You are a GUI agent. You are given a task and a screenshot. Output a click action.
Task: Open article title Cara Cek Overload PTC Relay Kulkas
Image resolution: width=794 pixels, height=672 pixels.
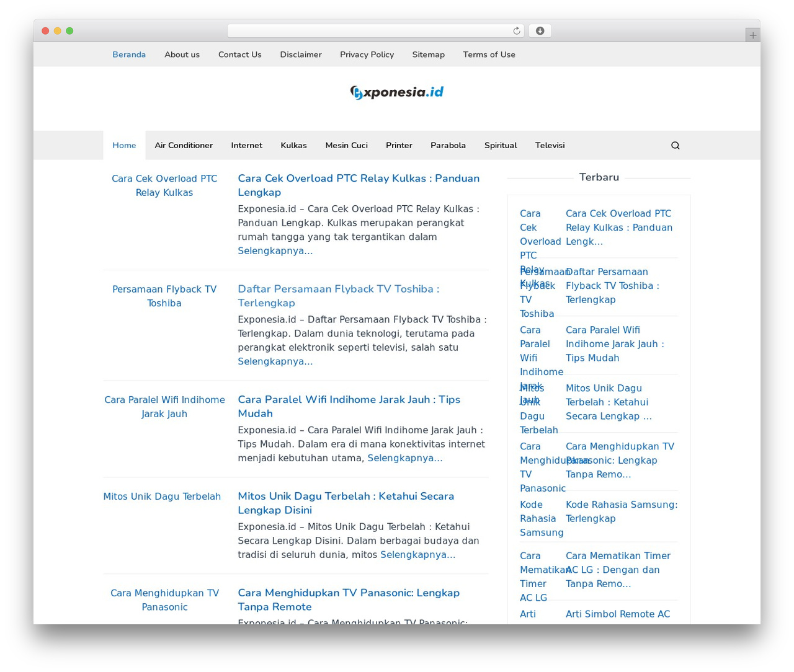pyautogui.click(x=359, y=185)
